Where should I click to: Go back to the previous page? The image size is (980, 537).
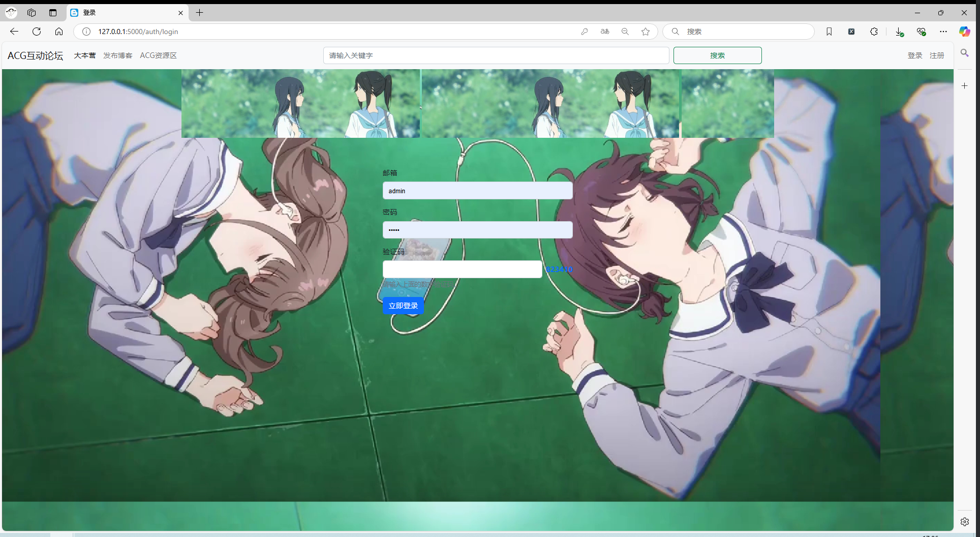14,32
